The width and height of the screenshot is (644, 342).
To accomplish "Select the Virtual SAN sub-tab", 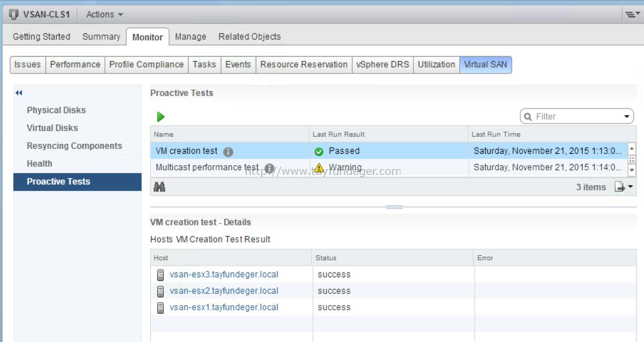I will pos(486,65).
